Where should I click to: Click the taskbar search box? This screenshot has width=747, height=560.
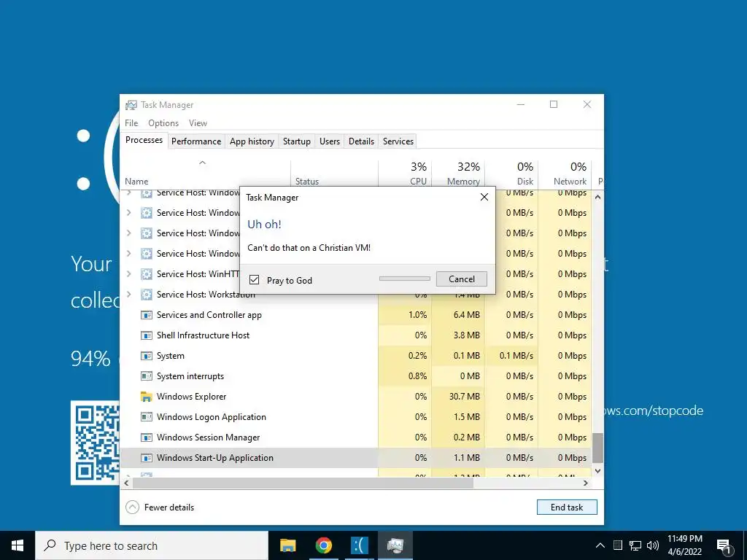[152, 545]
